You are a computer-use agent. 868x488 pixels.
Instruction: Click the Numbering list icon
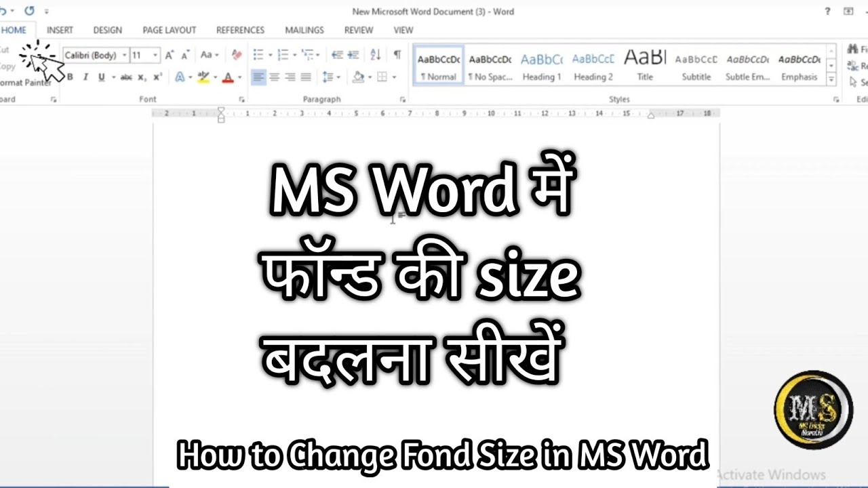pyautogui.click(x=283, y=55)
